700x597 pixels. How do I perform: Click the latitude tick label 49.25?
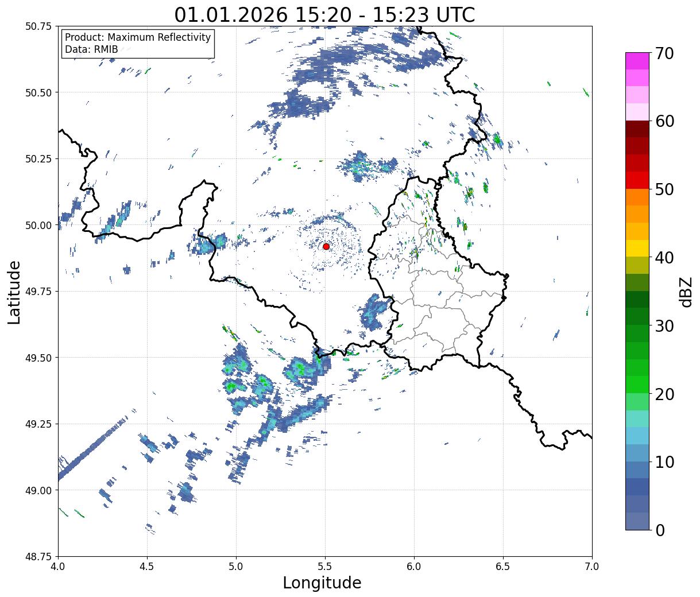coord(38,424)
